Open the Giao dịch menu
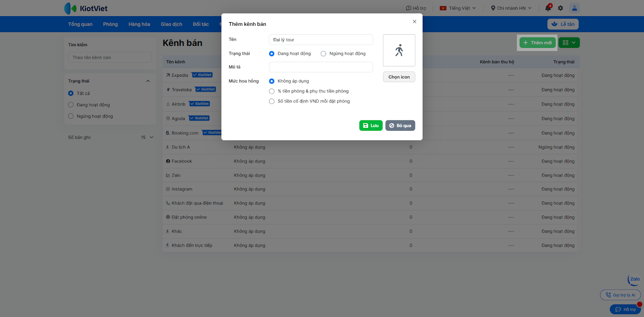Screen dimensions: 644x317 point(171,24)
